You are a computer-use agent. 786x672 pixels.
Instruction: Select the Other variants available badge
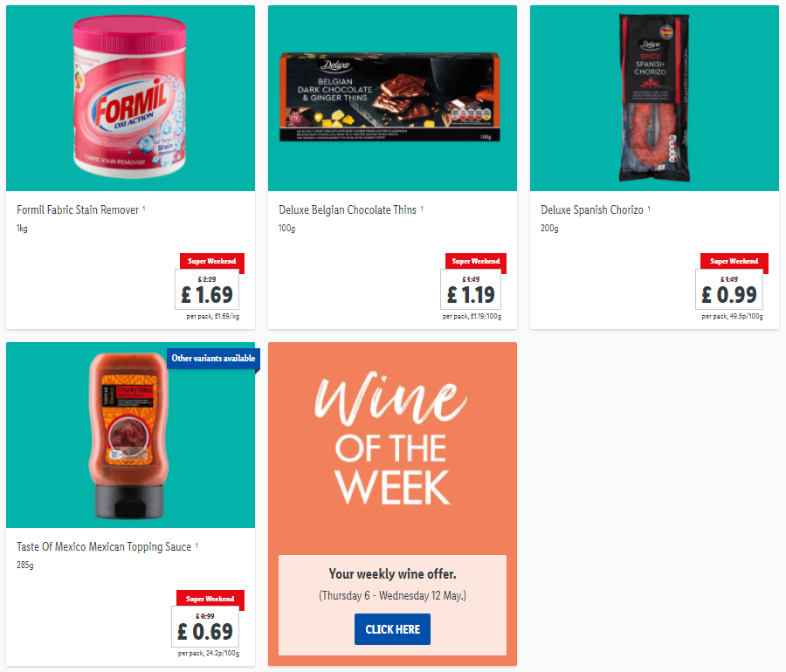pos(213,359)
